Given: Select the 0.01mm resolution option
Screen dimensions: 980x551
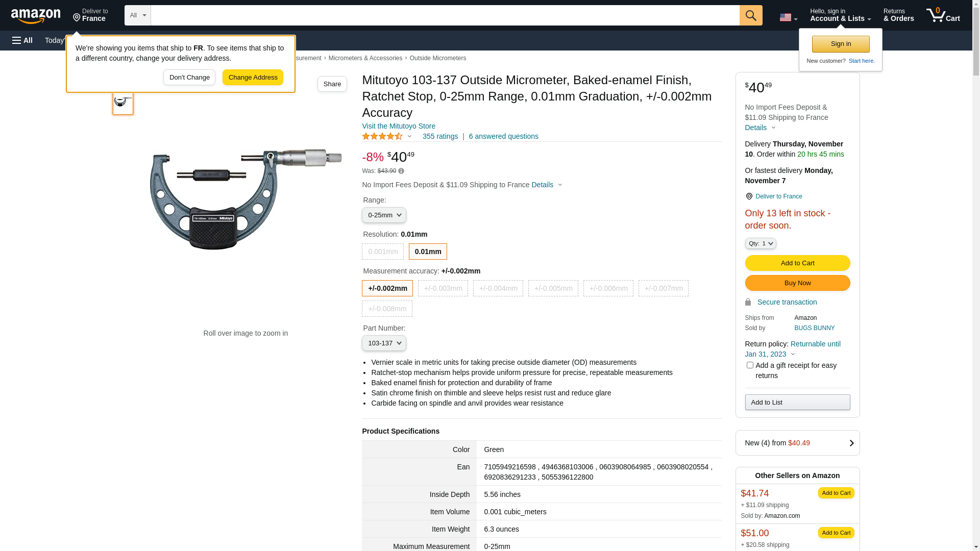Looking at the screenshot, I should 428,252.
